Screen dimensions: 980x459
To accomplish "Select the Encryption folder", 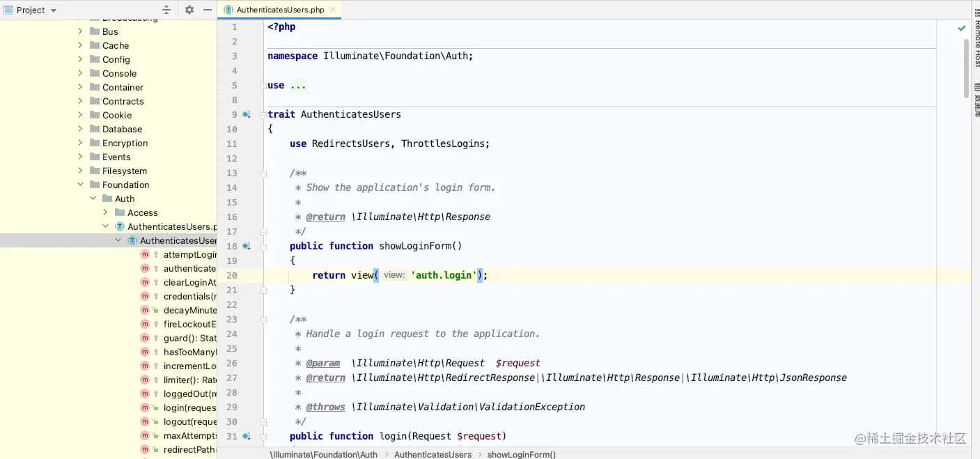I will pos(125,143).
